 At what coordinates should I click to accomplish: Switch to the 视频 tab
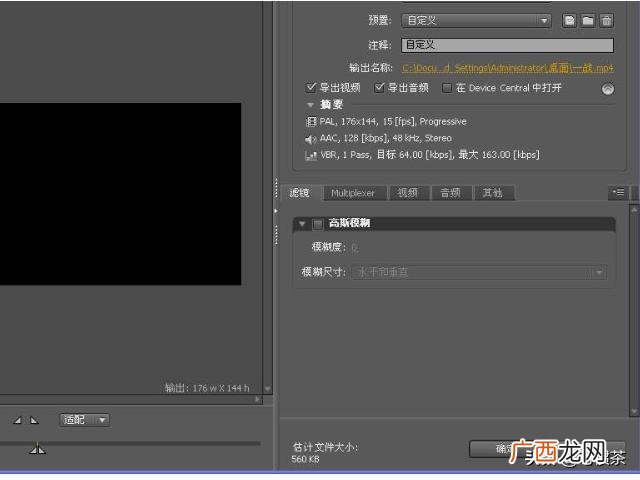[x=408, y=193]
